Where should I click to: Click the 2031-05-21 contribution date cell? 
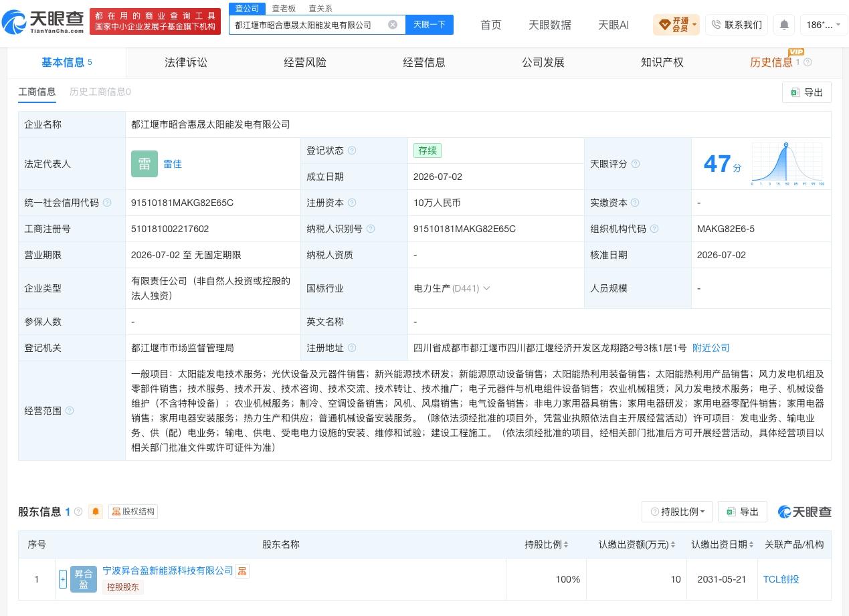pos(721,579)
